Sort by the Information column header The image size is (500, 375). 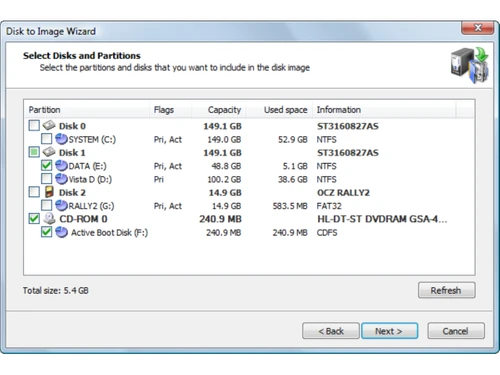click(x=384, y=110)
